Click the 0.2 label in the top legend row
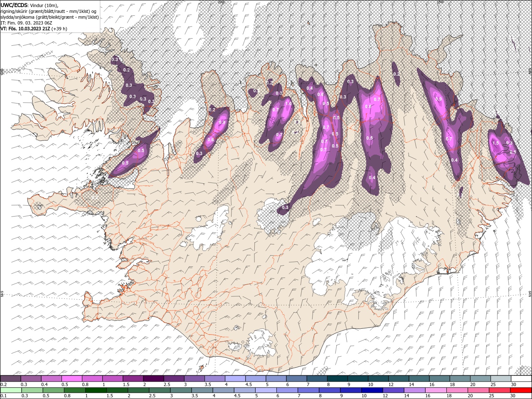532x399 pixels. coord(3,384)
